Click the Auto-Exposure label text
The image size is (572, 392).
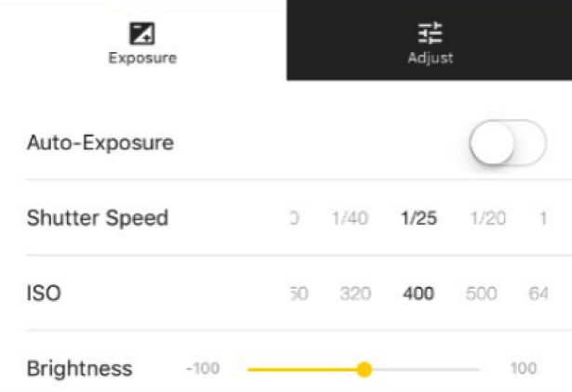point(100,142)
